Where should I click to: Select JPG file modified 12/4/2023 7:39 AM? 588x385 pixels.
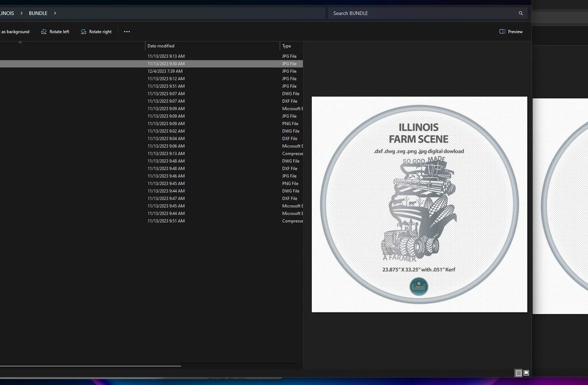point(165,71)
